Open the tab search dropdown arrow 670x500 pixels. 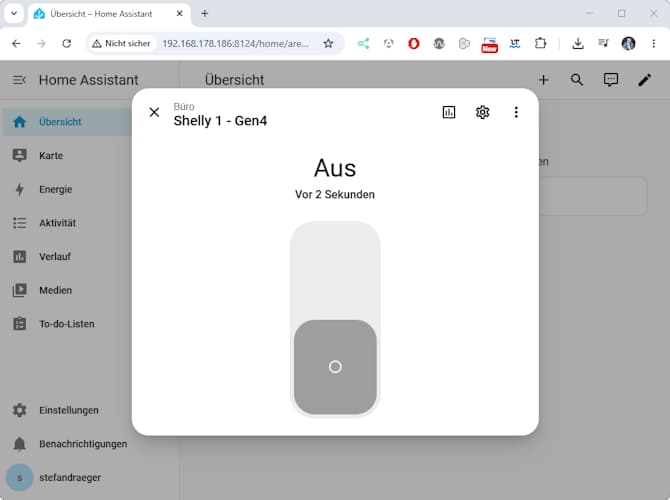(14, 13)
